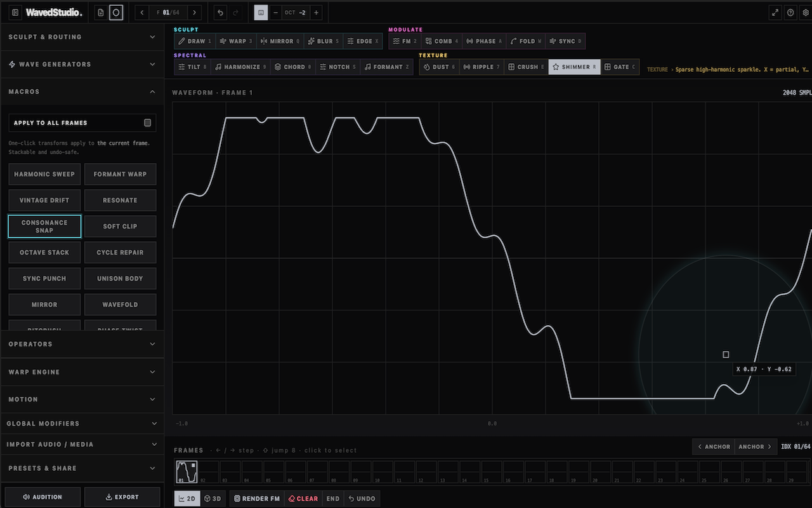
Task: Click the Render FM button
Action: coord(256,498)
